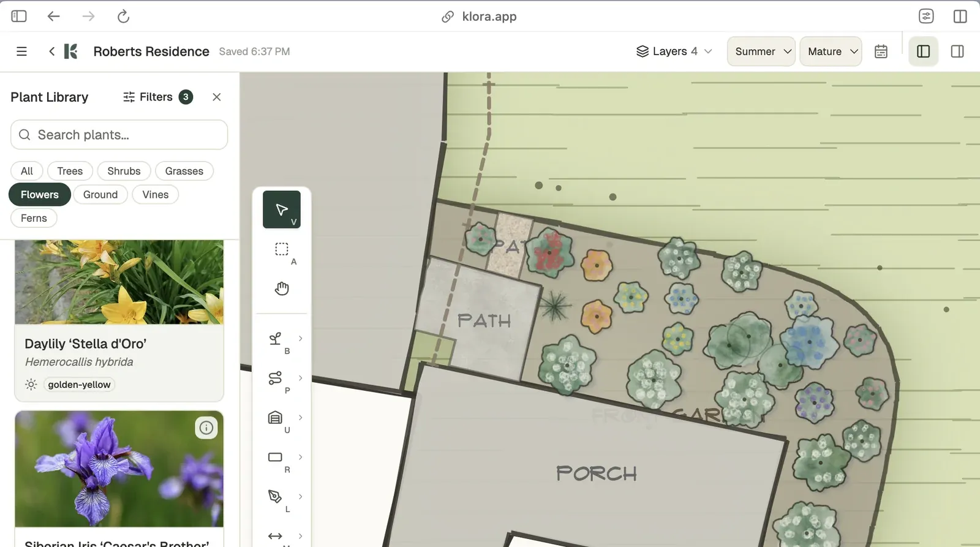Reload the page with the refresh icon
Image resolution: width=980 pixels, height=547 pixels.
(123, 17)
